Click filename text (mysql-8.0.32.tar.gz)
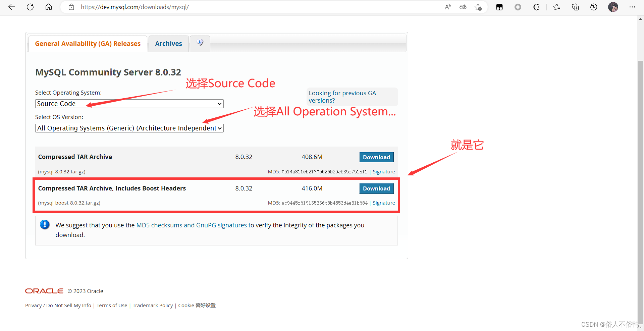This screenshot has height=331, width=644. [x=62, y=172]
